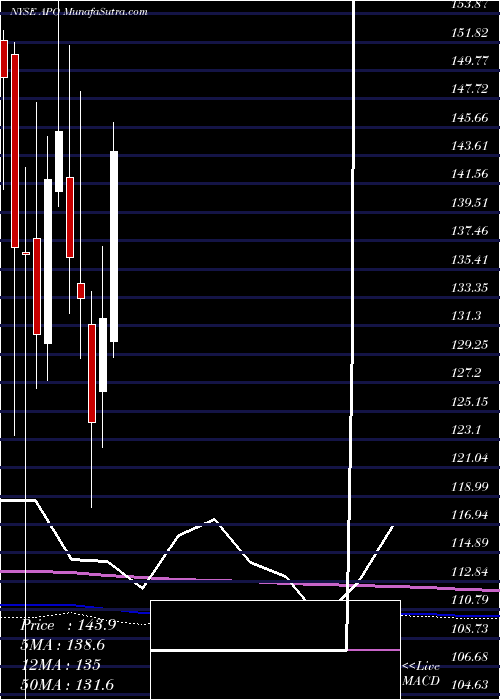Click the 118.99 price axis label

pyautogui.click(x=469, y=487)
